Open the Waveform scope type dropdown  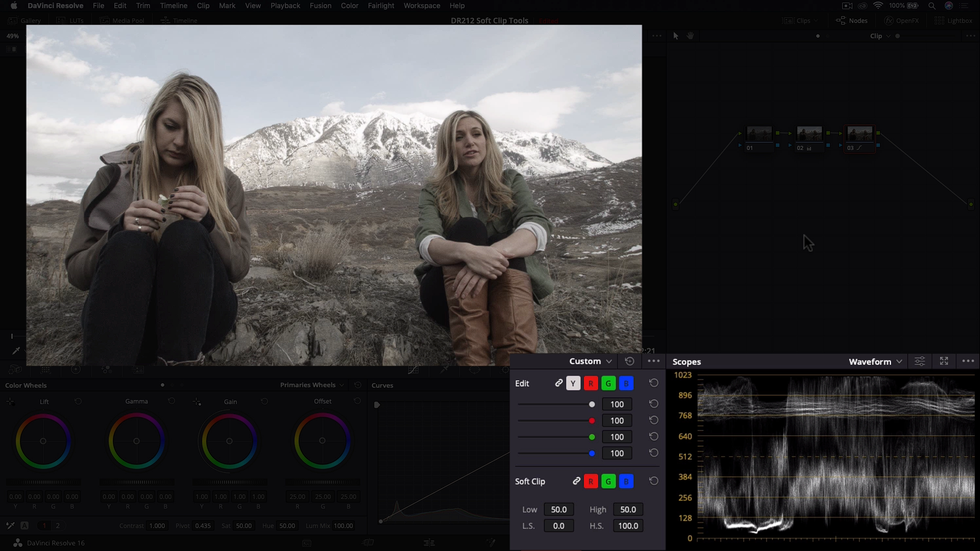coord(875,361)
